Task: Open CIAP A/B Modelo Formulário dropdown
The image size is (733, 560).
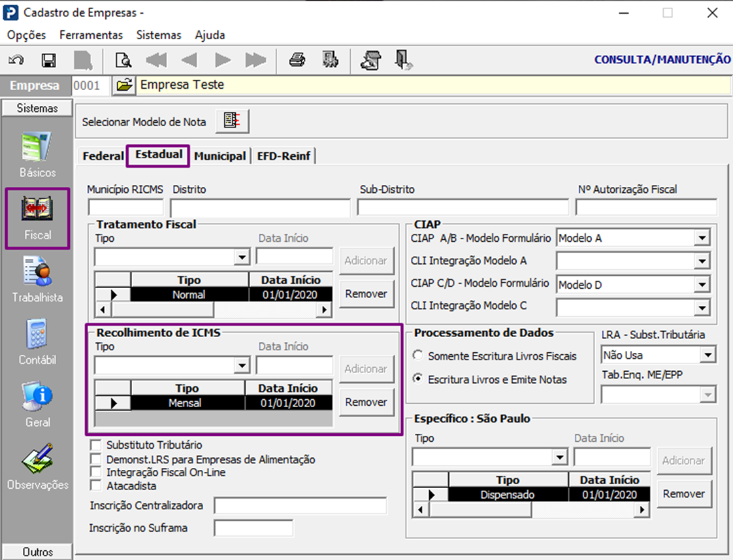Action: pyautogui.click(x=702, y=238)
